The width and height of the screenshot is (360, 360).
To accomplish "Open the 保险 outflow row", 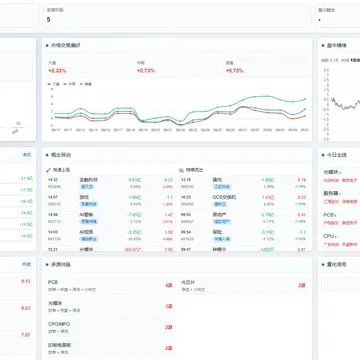I will point(244,235).
